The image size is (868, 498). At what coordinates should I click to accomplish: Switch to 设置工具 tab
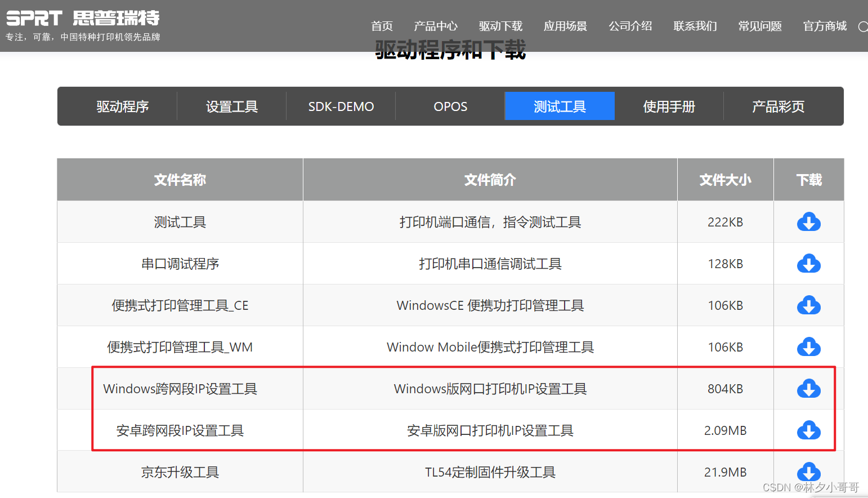point(232,106)
